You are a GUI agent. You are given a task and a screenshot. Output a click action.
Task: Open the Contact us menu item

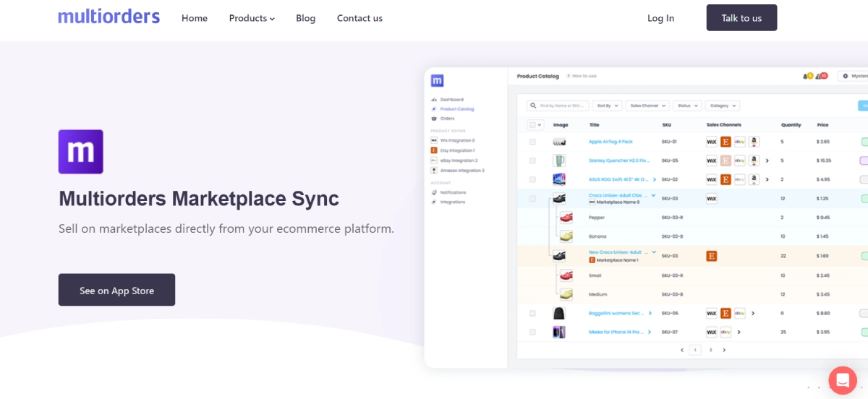point(359,18)
